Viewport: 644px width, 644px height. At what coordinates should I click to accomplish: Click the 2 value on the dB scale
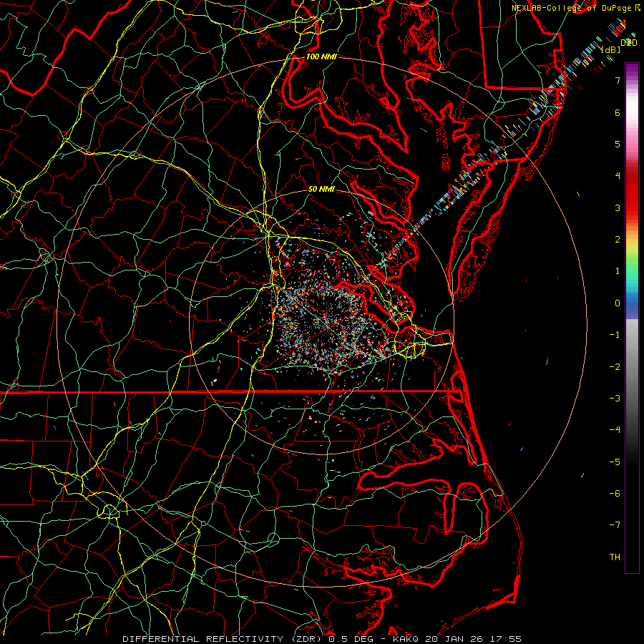[x=618, y=240]
